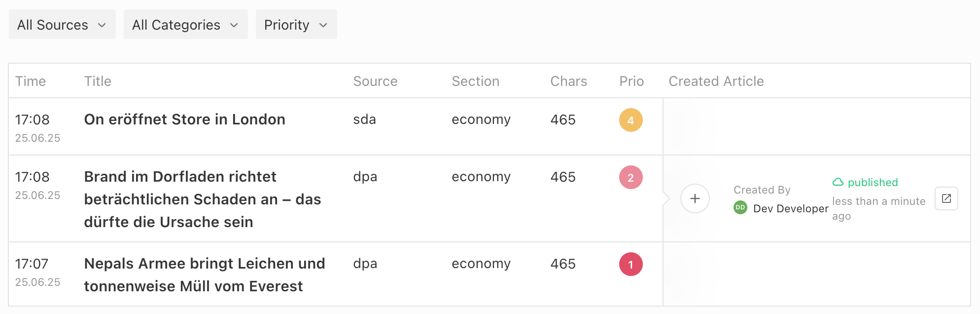This screenshot has width=980, height=314.
Task: Sort by the Time column header
Action: (x=31, y=81)
